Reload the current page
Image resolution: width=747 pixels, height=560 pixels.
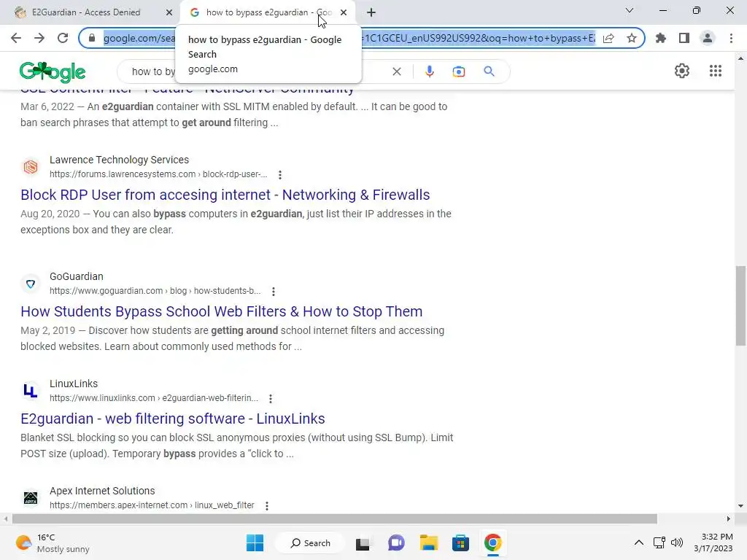click(x=63, y=38)
